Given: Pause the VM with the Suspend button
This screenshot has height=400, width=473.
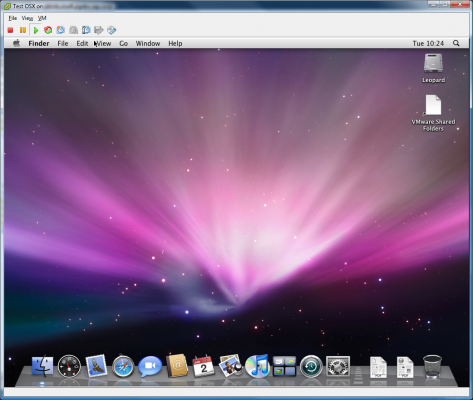Looking at the screenshot, I should coord(23,30).
